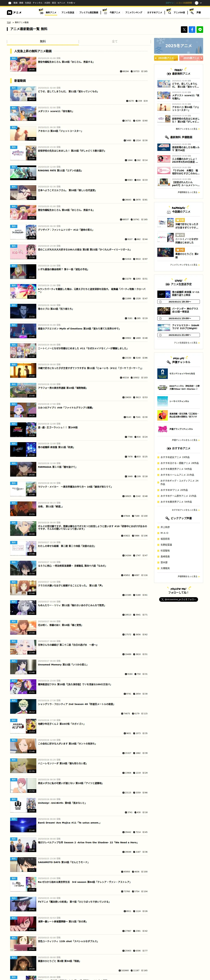Open thumbnail of アオのハコ 第24話 in main list
The image size is (210, 980).
(23, 133)
